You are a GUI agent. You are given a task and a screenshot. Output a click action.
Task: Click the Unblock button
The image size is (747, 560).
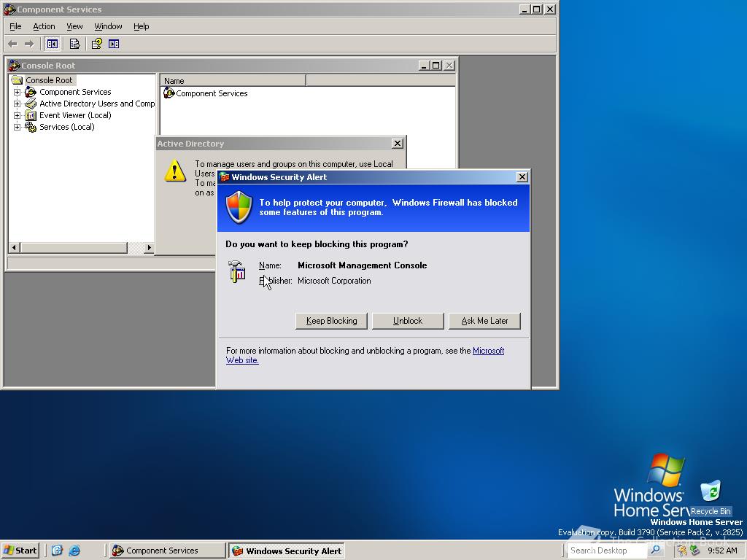tap(408, 321)
